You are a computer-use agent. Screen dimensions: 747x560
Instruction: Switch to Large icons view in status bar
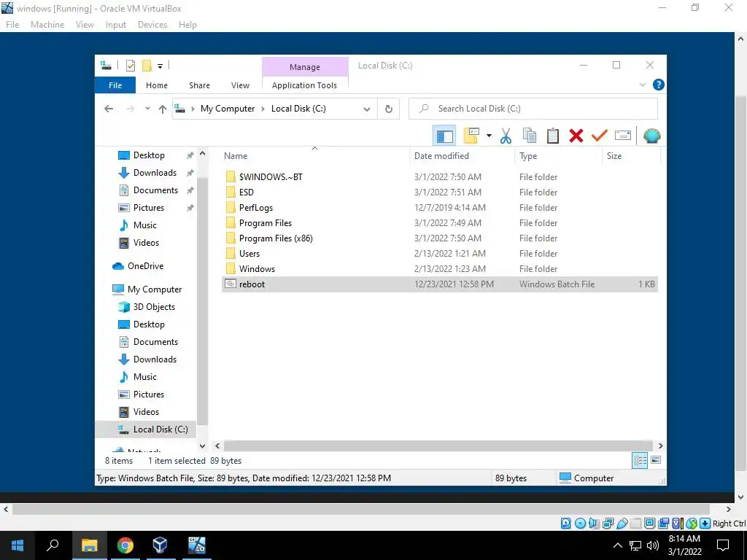656,460
